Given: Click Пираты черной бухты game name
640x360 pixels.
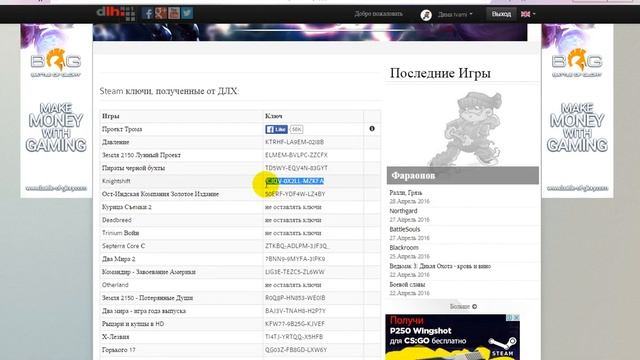Looking at the screenshot, I should pyautogui.click(x=133, y=168).
